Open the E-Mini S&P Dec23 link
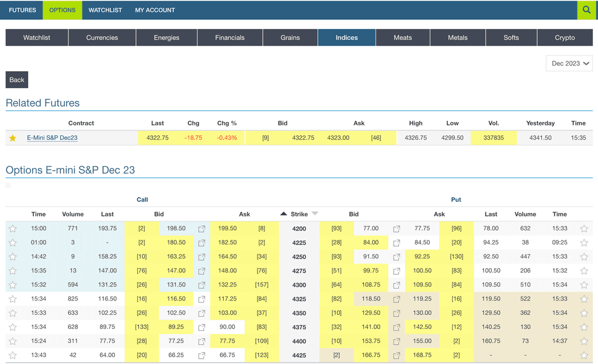The image size is (598, 364). tap(52, 138)
